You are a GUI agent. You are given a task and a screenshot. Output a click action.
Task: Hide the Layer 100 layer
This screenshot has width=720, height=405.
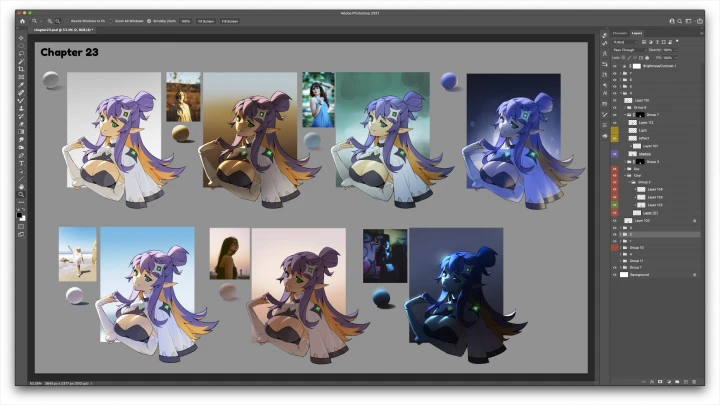point(614,221)
